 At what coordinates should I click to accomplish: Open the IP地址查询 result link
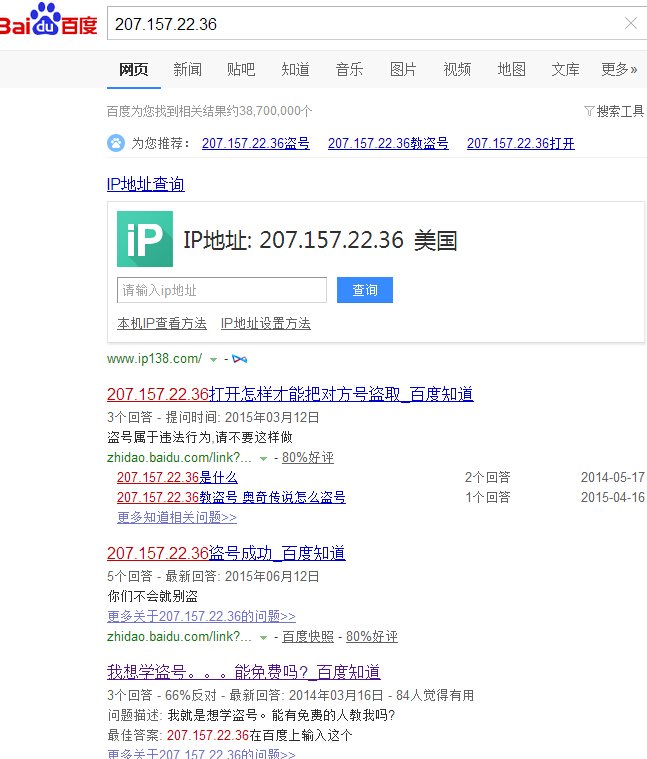(x=145, y=184)
